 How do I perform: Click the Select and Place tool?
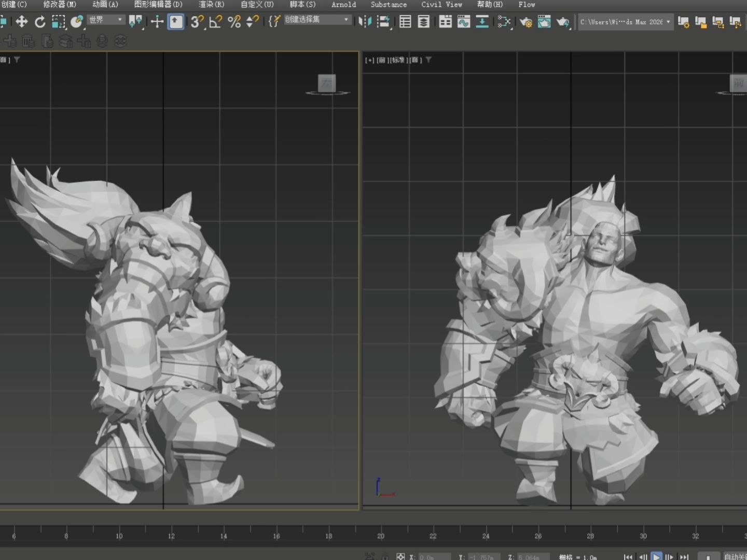(x=77, y=22)
